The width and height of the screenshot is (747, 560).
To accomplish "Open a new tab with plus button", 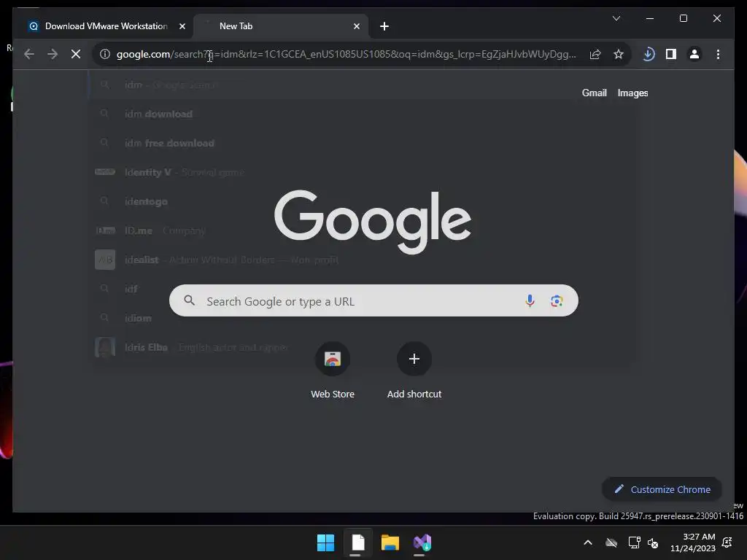I will click(384, 26).
